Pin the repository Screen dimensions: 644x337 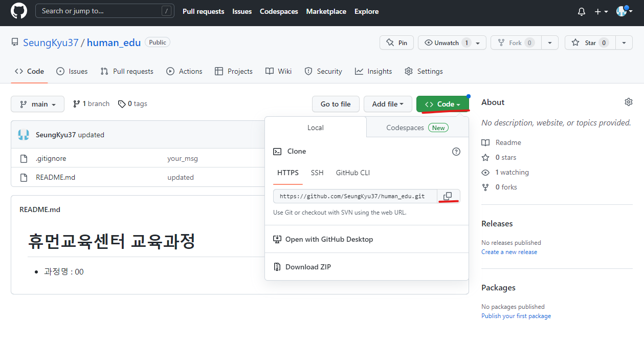(x=396, y=43)
